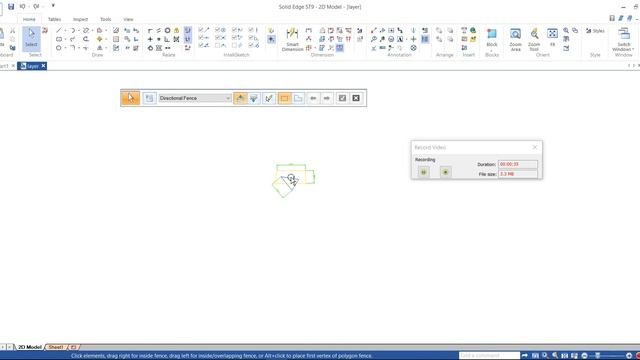The width and height of the screenshot is (640, 360).
Task: Open the View ribbon tab
Action: point(128,19)
